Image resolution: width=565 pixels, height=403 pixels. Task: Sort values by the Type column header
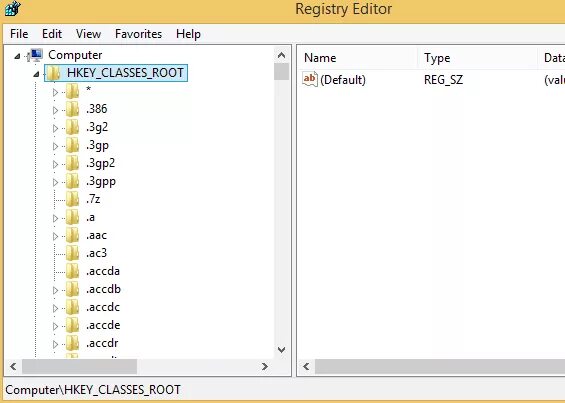pos(478,58)
